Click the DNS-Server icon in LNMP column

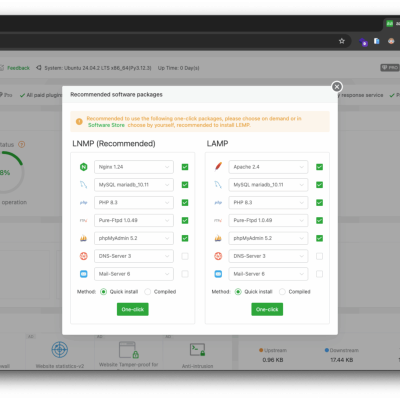[84, 256]
